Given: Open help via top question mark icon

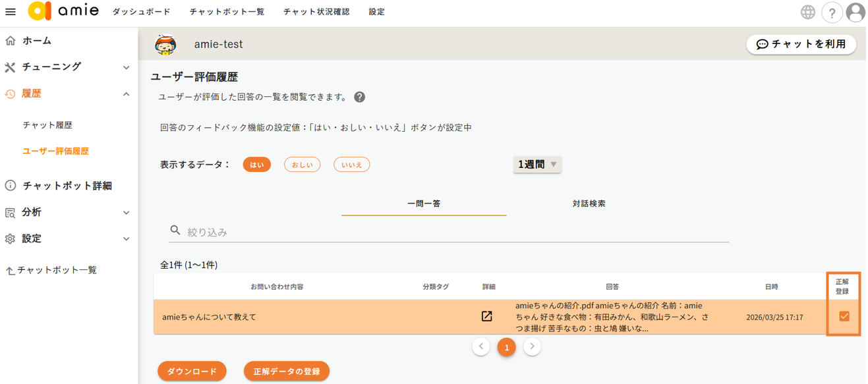Looking at the screenshot, I should pyautogui.click(x=832, y=13).
